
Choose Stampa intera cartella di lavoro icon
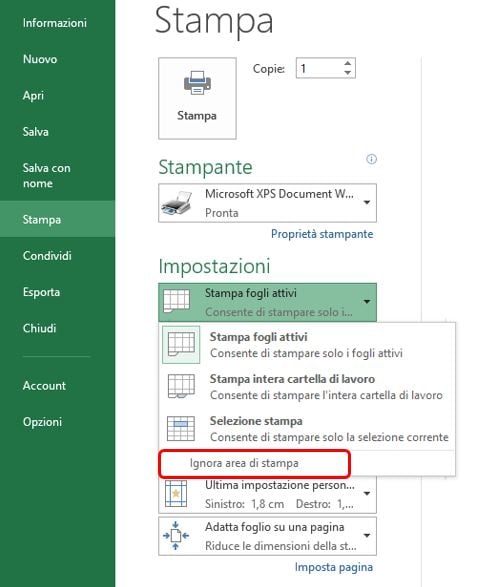click(x=181, y=386)
